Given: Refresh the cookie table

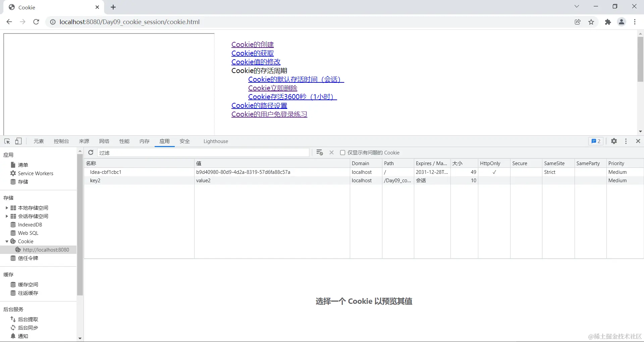Looking at the screenshot, I should [x=91, y=152].
